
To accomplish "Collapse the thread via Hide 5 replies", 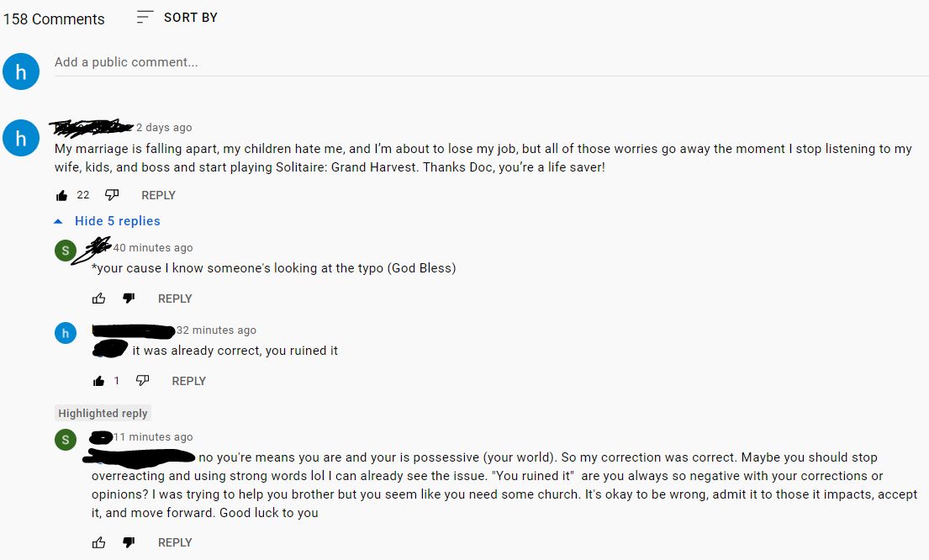I will 117,220.
